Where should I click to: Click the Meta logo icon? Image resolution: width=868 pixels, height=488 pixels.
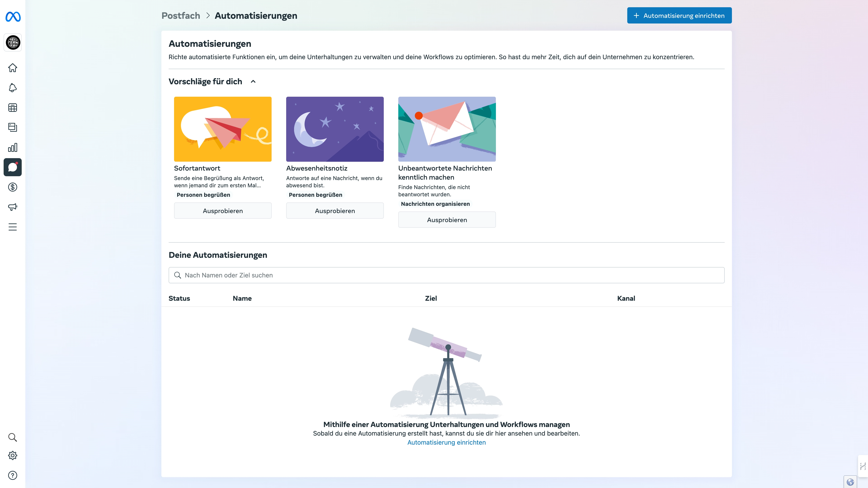coord(13,16)
